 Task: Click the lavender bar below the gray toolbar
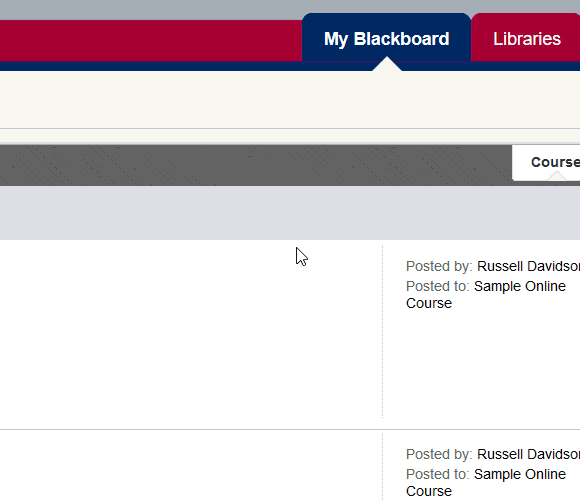290,213
